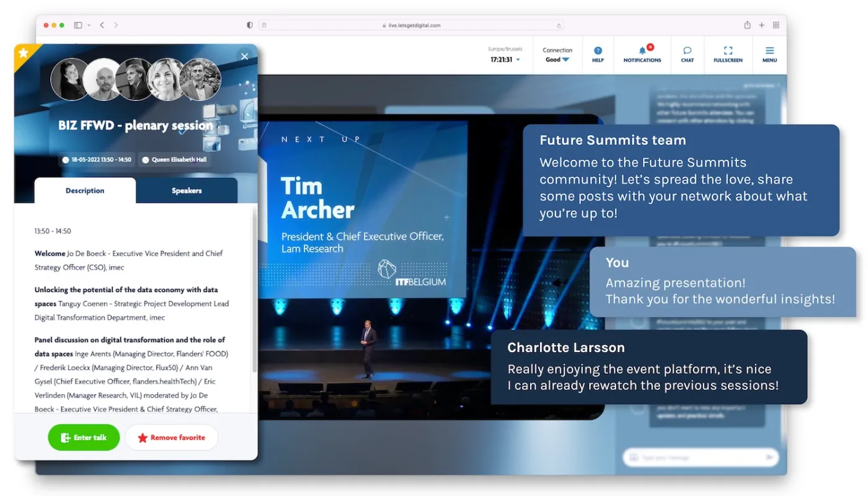Image resolution: width=868 pixels, height=496 pixels.
Task: Open the sidebar options chevron in Safari
Action: point(89,25)
